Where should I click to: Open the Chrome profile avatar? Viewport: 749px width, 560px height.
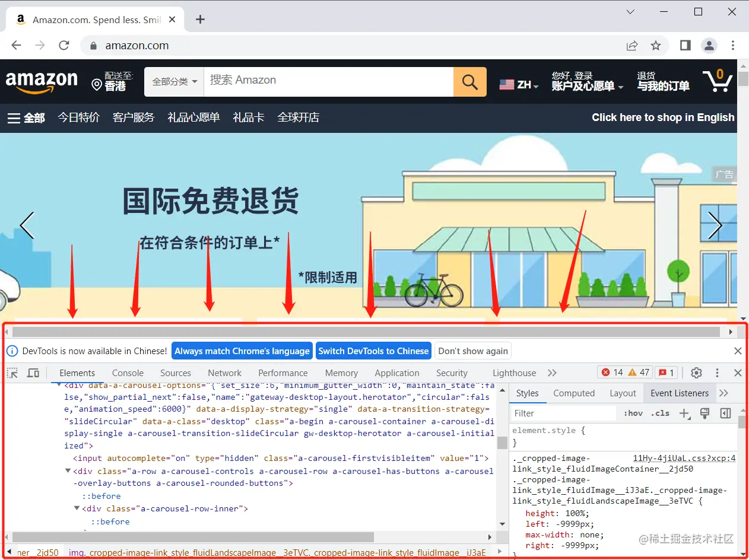tap(709, 45)
